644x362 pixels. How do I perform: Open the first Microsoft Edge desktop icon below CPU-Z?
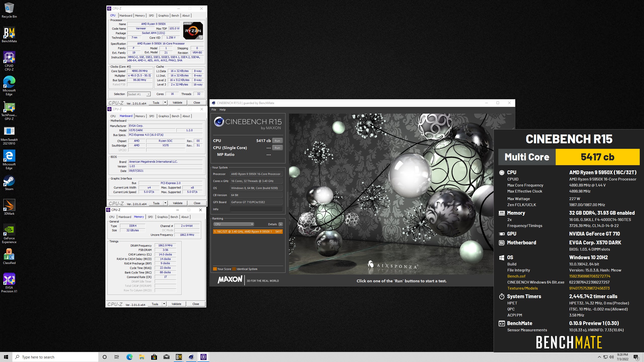(9, 86)
